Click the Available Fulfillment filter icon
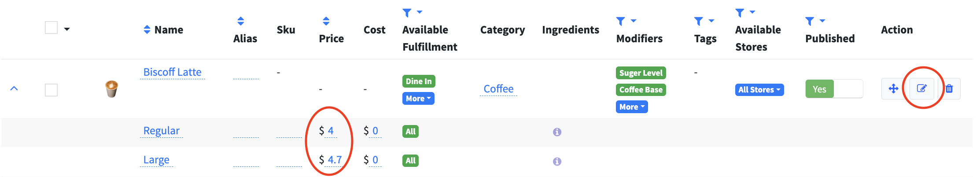 click(407, 13)
